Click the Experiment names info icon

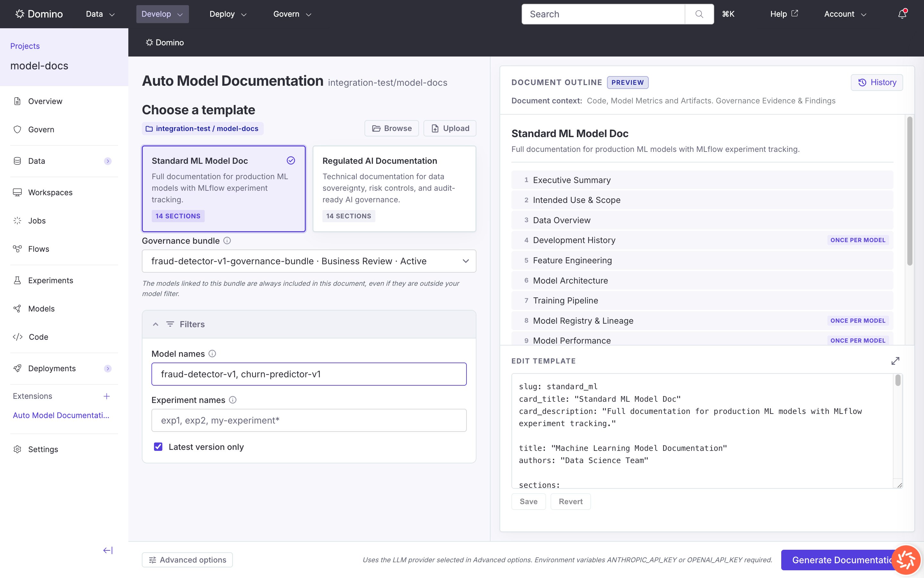(233, 400)
